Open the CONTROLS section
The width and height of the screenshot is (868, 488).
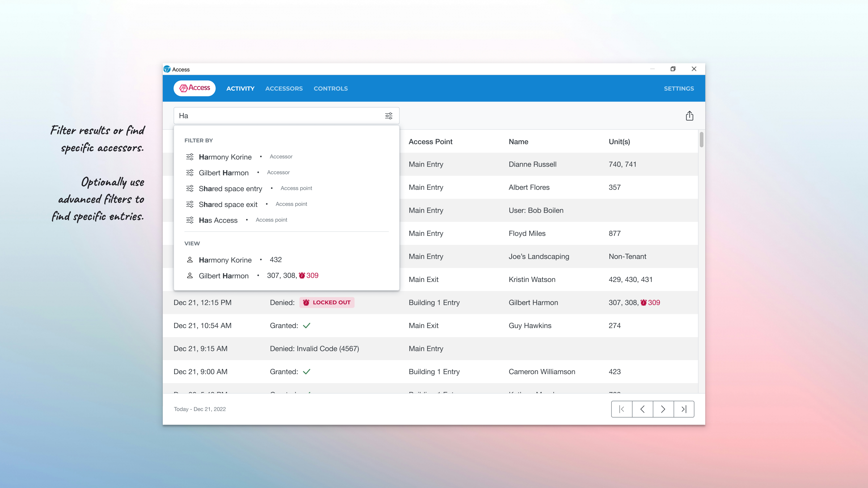click(x=331, y=88)
